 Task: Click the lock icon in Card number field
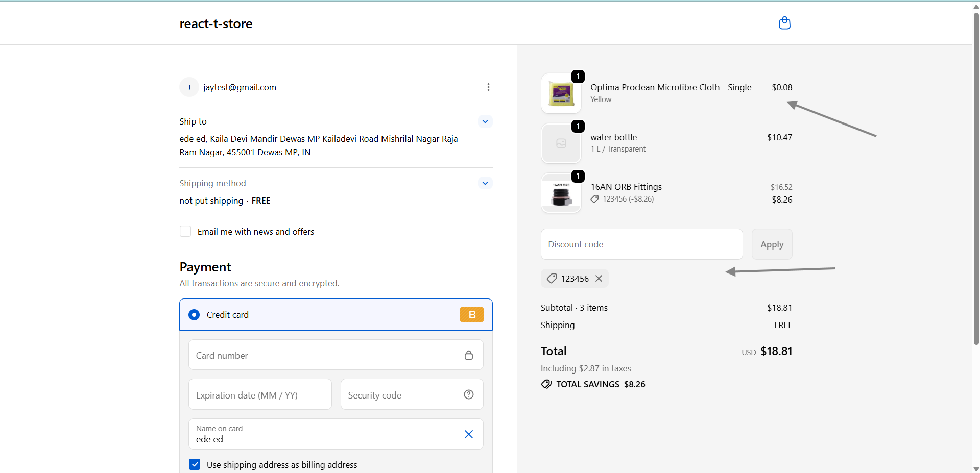click(468, 355)
